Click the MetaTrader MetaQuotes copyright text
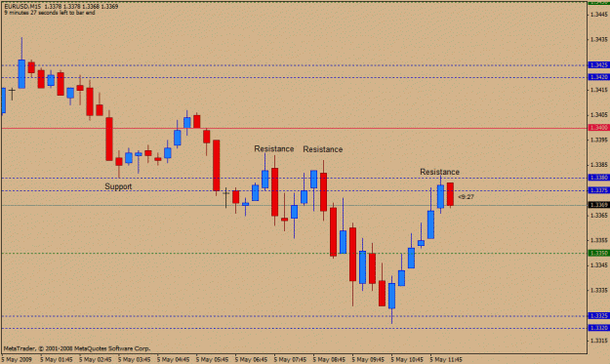 coord(77,348)
